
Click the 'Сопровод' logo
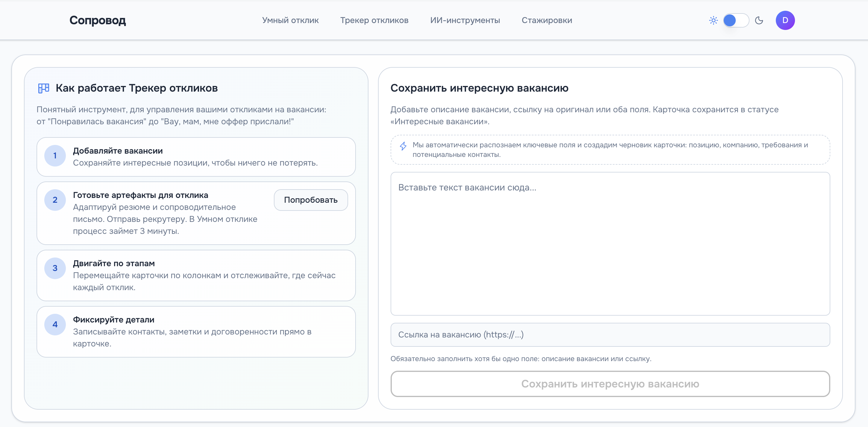point(98,20)
